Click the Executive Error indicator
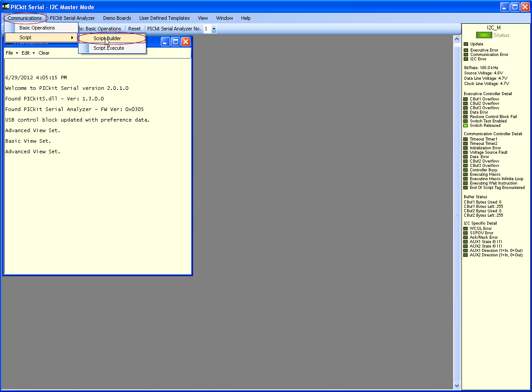This screenshot has width=532, height=392. [x=465, y=50]
